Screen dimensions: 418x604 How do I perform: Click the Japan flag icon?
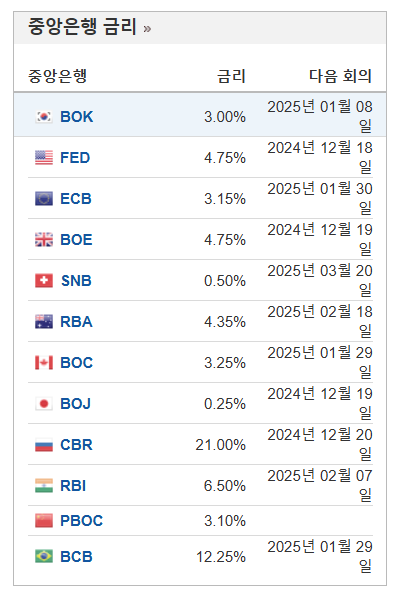coord(44,404)
